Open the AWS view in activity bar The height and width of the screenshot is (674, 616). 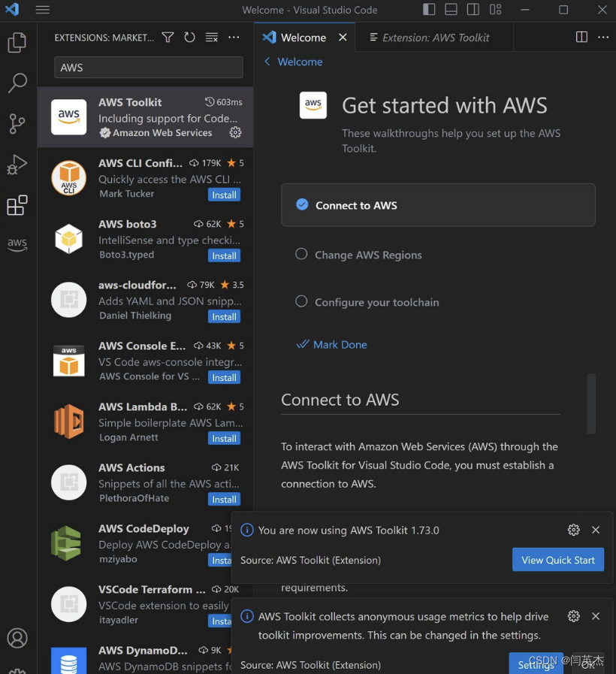click(17, 244)
